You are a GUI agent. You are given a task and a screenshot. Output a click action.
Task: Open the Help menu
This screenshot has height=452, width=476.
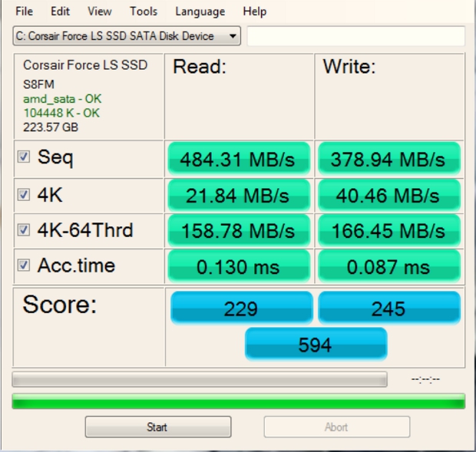point(254,12)
